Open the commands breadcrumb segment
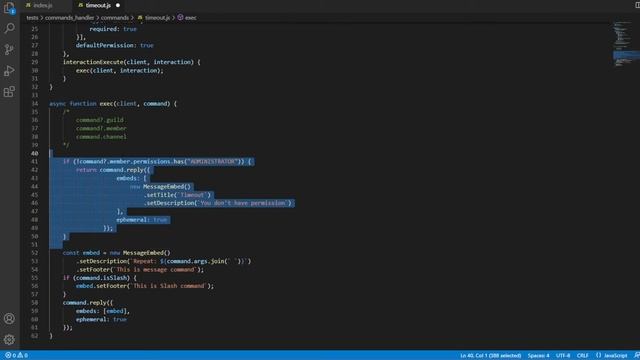640x360 pixels. (115, 18)
